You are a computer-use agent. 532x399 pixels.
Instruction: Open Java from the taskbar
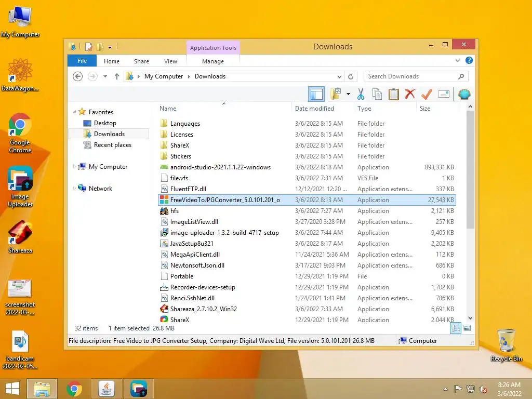click(x=107, y=389)
